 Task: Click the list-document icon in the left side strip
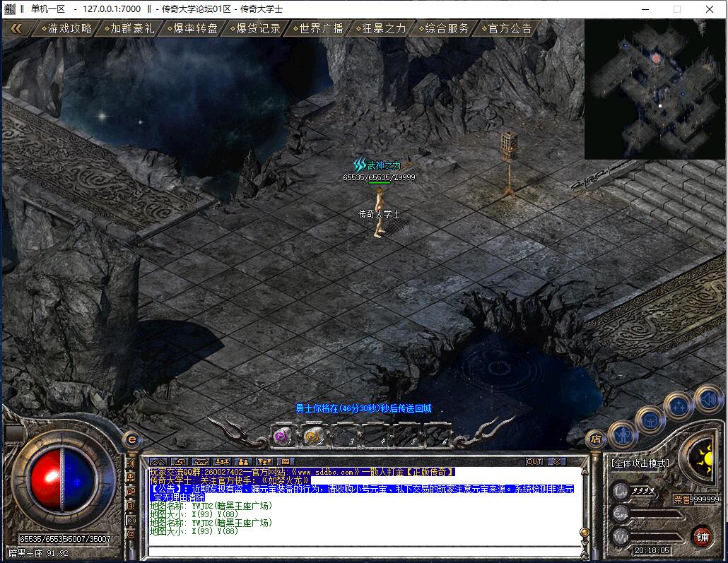(x=131, y=506)
